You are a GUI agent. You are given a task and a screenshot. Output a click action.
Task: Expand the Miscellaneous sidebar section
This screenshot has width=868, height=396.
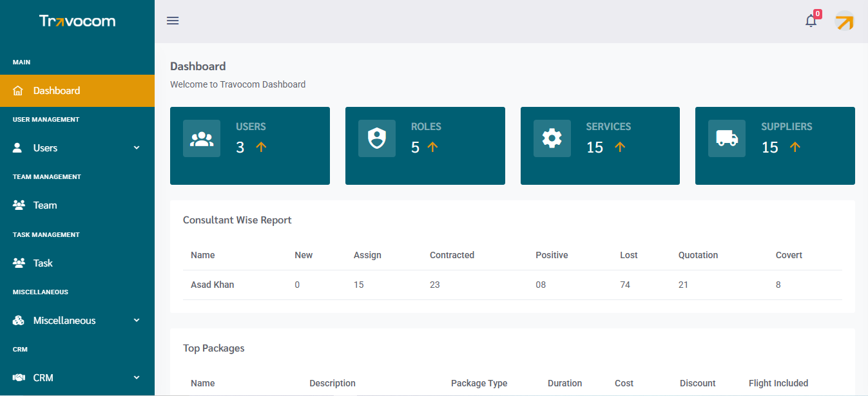click(x=136, y=320)
